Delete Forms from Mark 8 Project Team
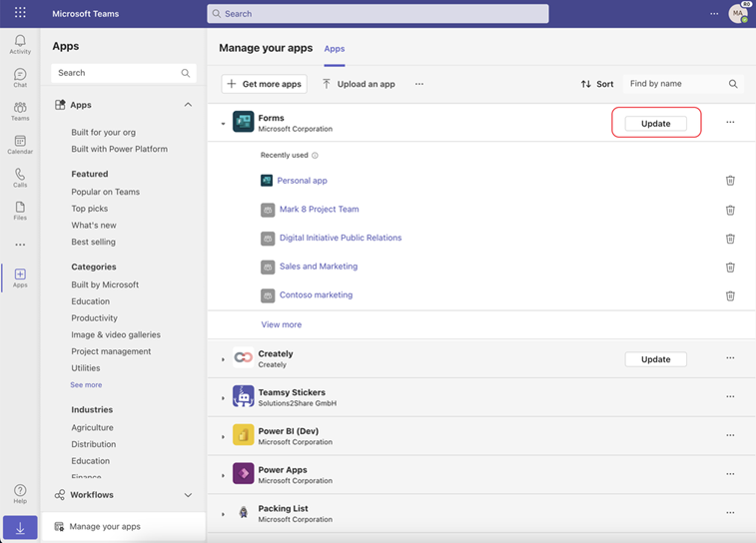This screenshot has width=756, height=543. pos(730,210)
